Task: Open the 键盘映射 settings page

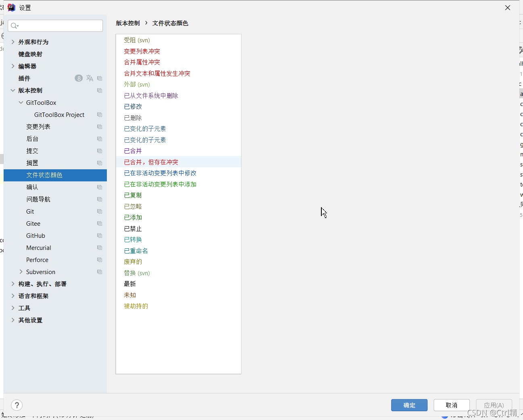Action: coord(30,54)
